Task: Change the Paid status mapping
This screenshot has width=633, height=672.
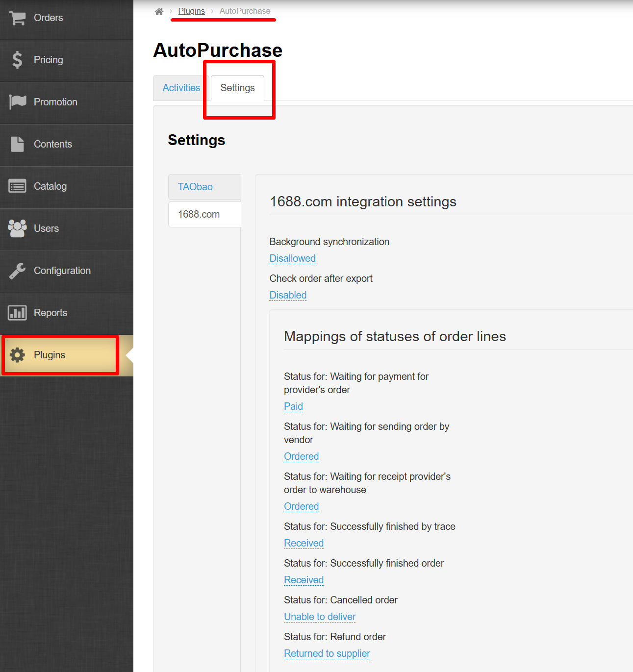Action: pyautogui.click(x=293, y=406)
